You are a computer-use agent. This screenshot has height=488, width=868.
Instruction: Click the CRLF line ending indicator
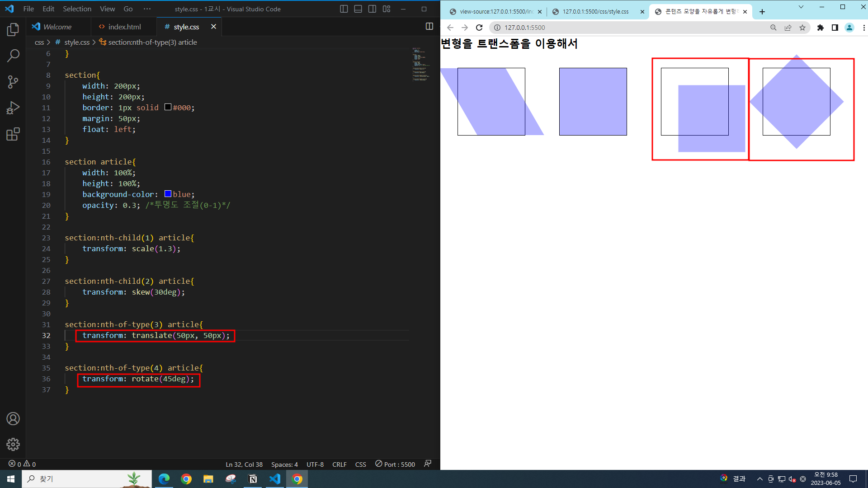pyautogui.click(x=339, y=465)
